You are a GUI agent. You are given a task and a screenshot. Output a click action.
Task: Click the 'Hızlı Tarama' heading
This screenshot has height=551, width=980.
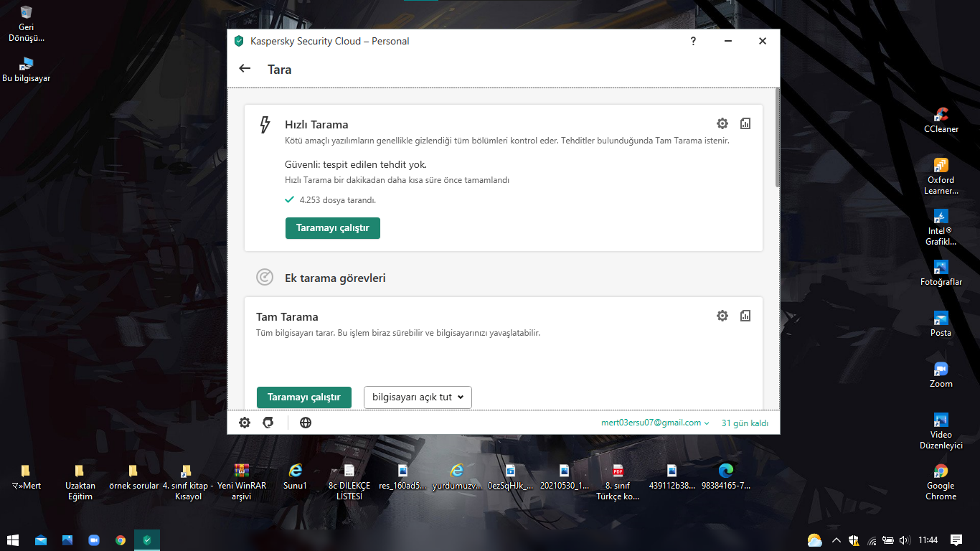pos(316,124)
